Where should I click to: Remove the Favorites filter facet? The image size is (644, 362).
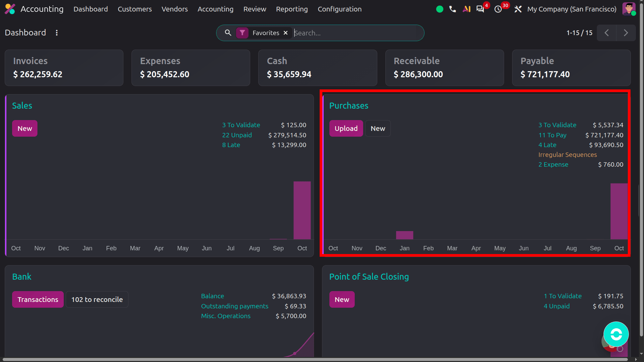(x=286, y=33)
